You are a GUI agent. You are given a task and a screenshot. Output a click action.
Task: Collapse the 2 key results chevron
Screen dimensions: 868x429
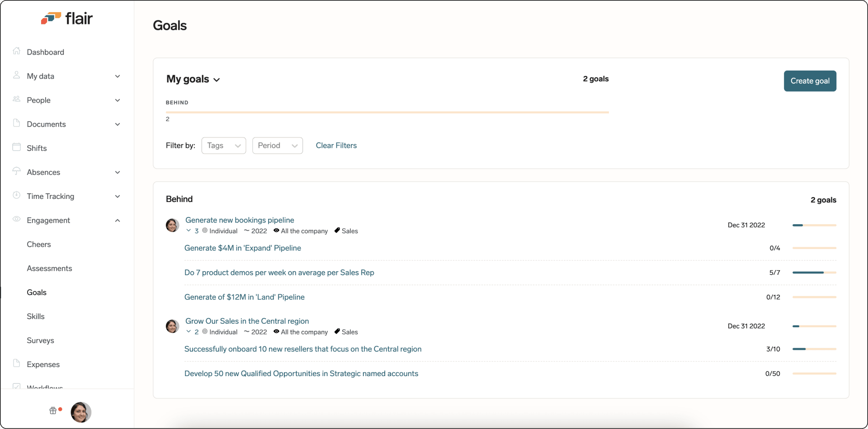click(x=189, y=331)
